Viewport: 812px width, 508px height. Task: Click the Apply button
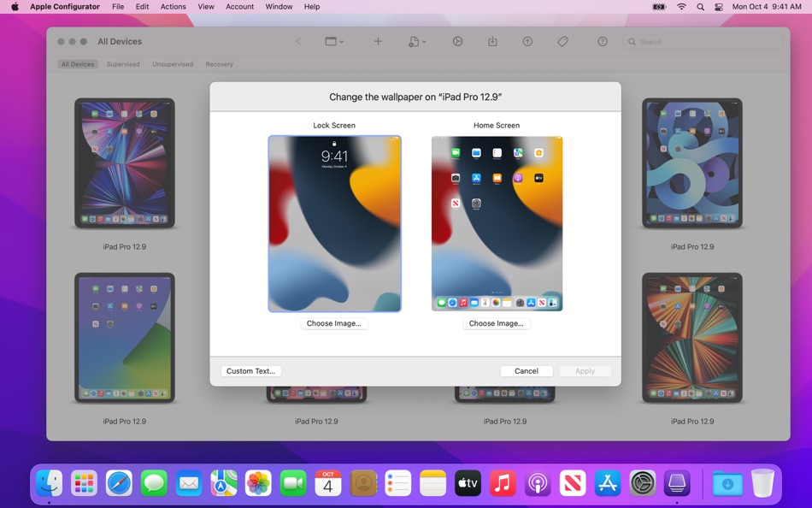point(585,371)
